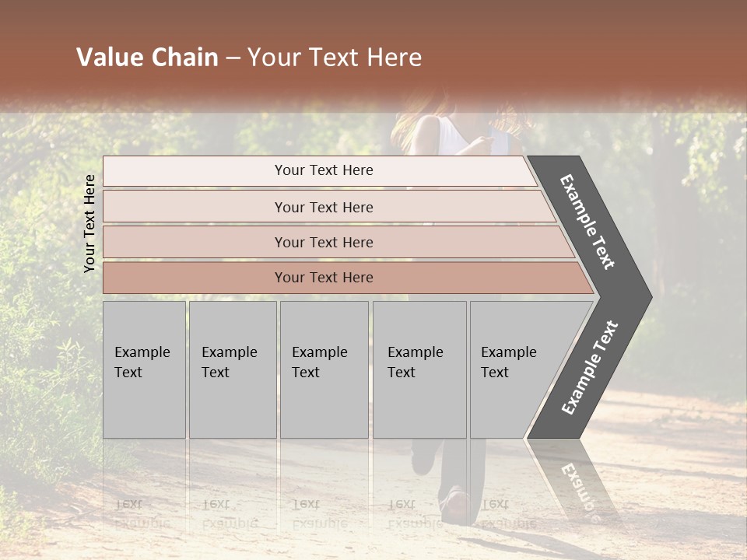Select the third gray "Example Text" box

pos(324,369)
